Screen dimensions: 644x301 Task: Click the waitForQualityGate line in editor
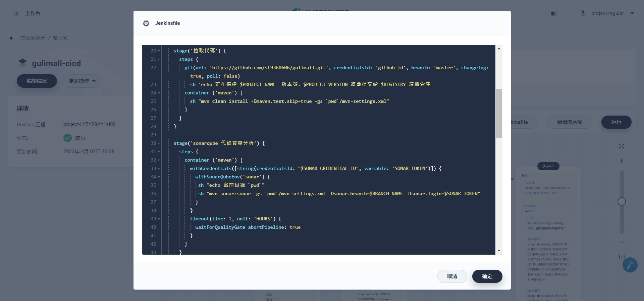(248, 227)
